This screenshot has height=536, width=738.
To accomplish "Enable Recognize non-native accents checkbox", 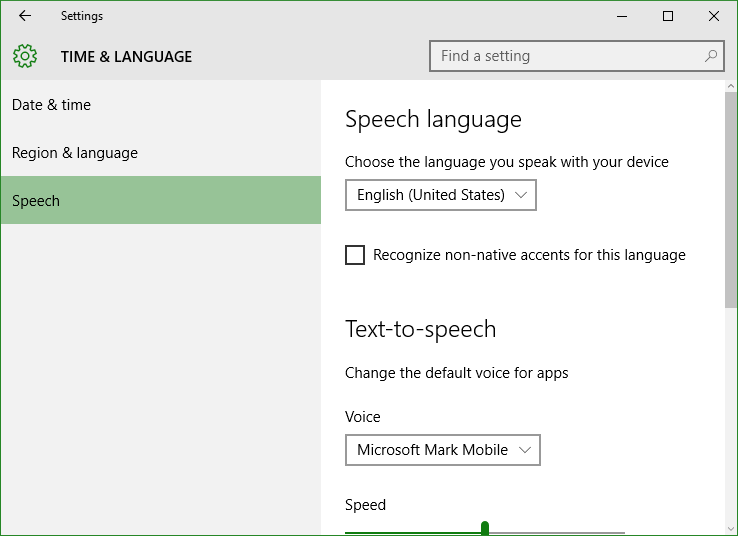I will click(x=355, y=255).
